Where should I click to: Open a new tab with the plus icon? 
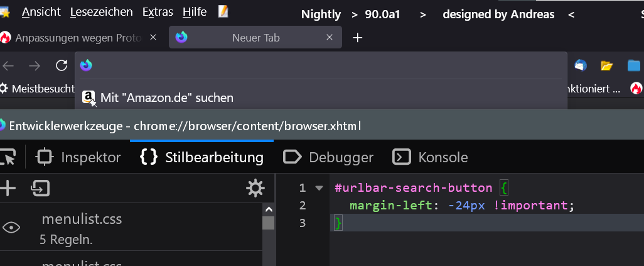tap(358, 38)
